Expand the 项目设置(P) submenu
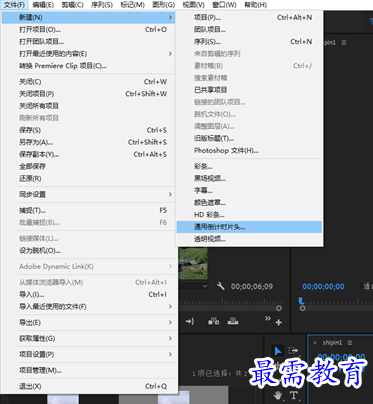Screen dimensions: 373x404 tap(170, 354)
